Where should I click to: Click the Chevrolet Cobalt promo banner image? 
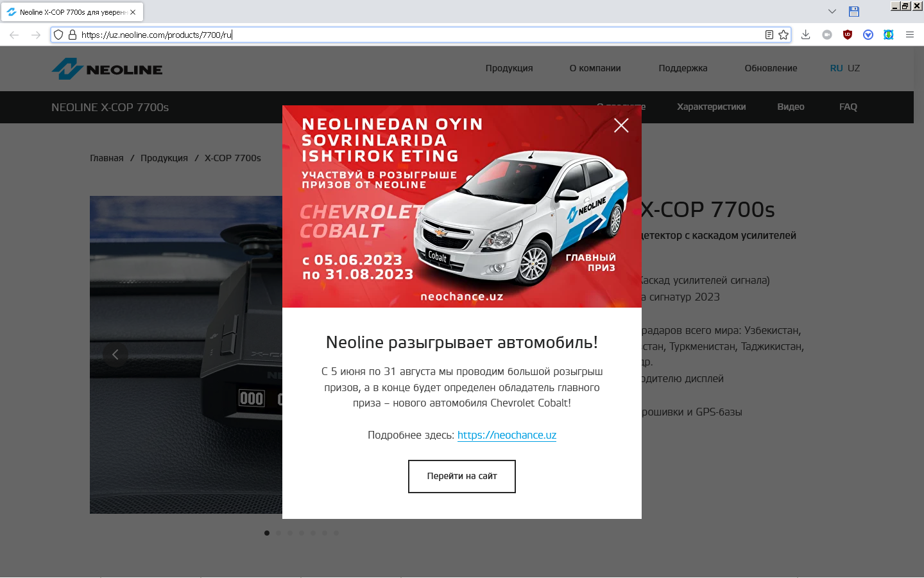pos(462,206)
